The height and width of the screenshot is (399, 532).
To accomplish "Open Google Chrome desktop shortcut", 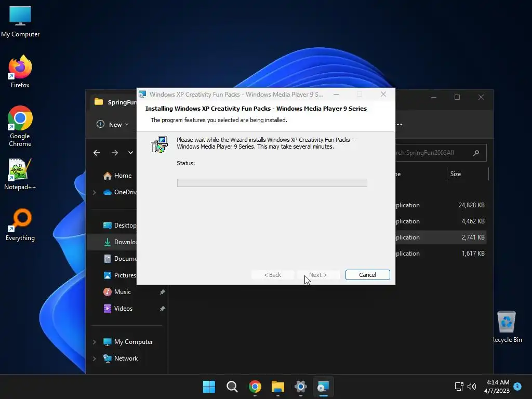I will click(x=20, y=126).
